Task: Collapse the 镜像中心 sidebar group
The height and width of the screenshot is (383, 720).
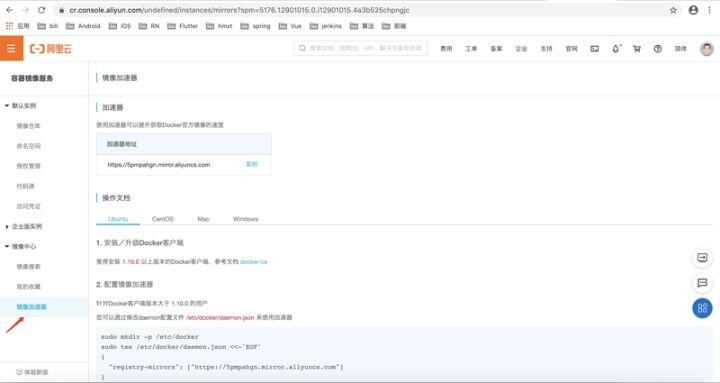Action: click(x=21, y=247)
